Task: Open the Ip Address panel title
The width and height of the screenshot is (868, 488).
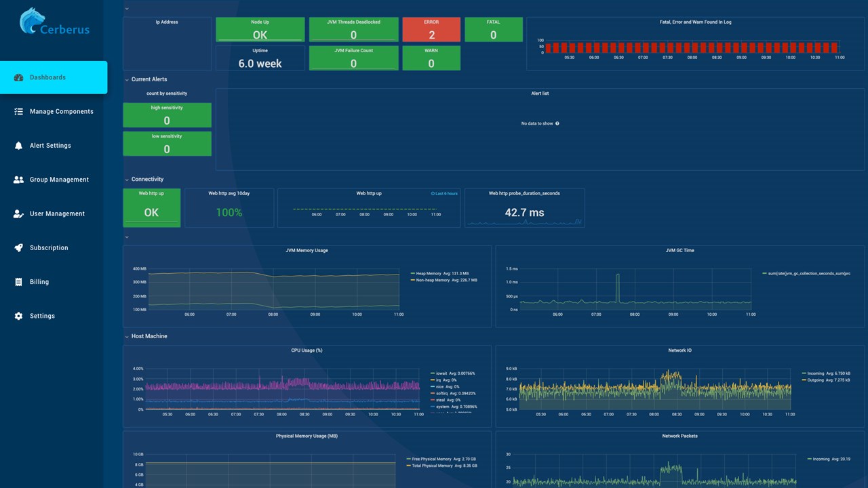Action: tap(167, 22)
